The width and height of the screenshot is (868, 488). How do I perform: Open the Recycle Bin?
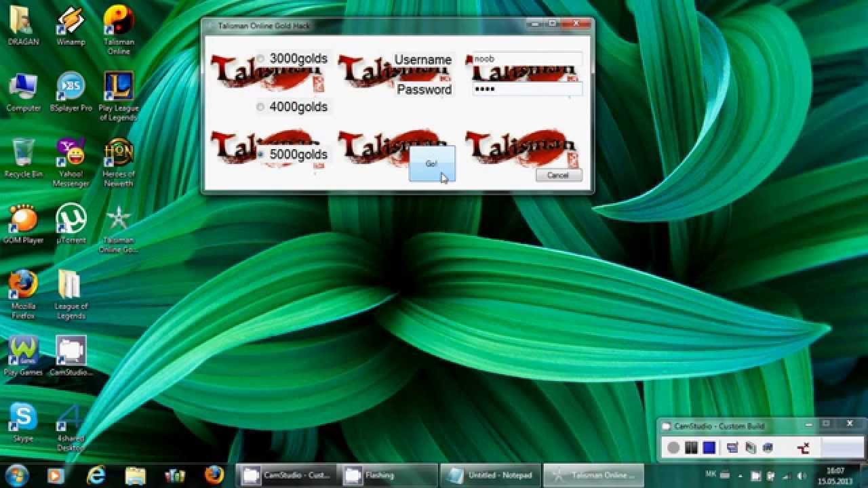point(24,158)
